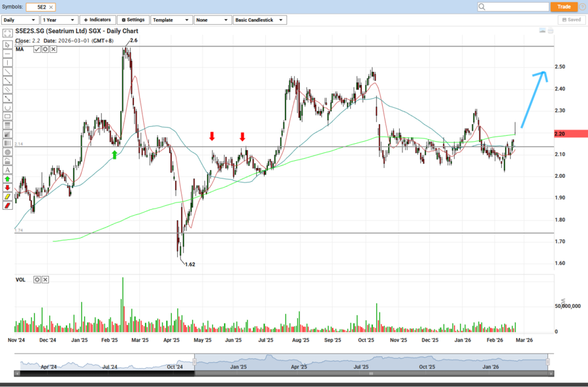
Task: Click the fullscreen expand icon above the toolbar
Action: tap(7, 33)
